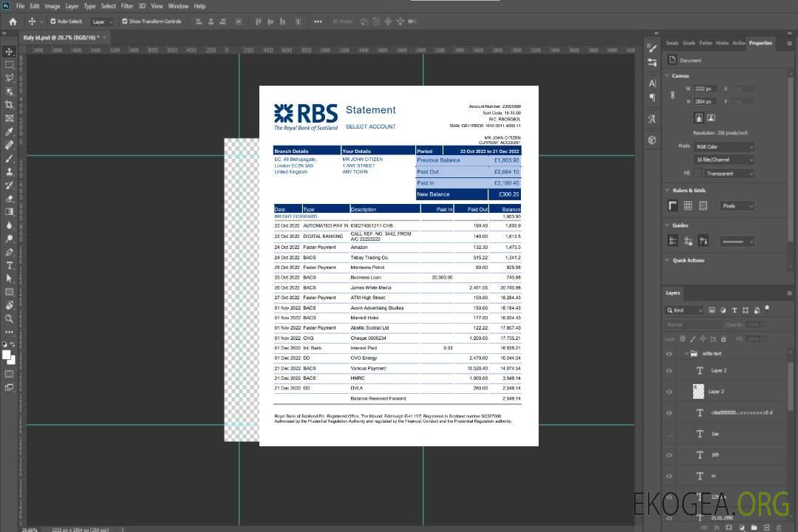Filter layers by type (T) icon
798x532 pixels.
pos(734,310)
